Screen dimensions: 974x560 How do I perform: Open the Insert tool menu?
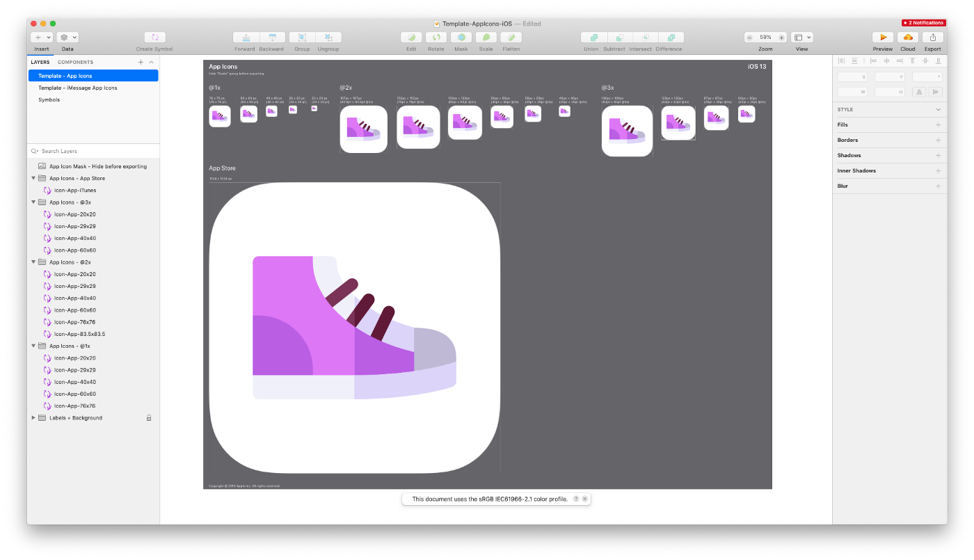(x=41, y=38)
